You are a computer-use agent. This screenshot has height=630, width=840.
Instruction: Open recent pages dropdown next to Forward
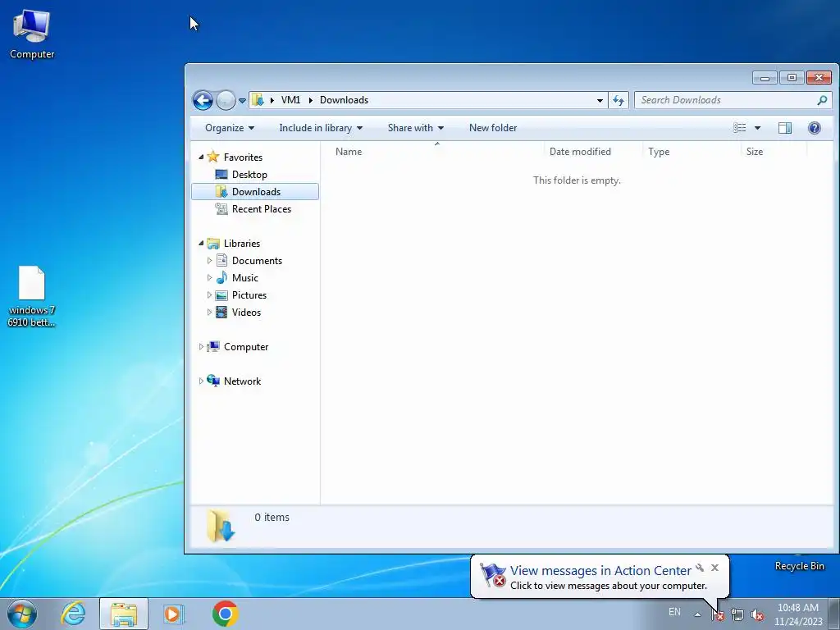click(242, 101)
